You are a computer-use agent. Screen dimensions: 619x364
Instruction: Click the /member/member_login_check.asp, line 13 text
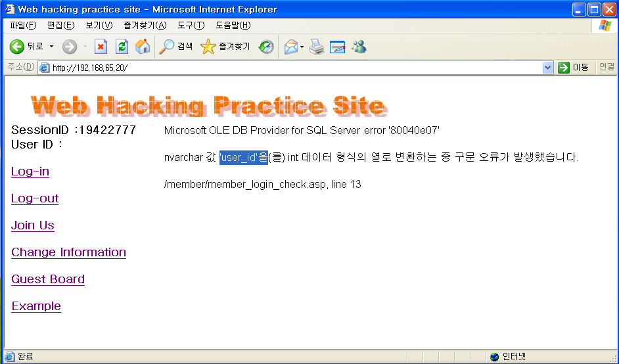[x=263, y=185]
